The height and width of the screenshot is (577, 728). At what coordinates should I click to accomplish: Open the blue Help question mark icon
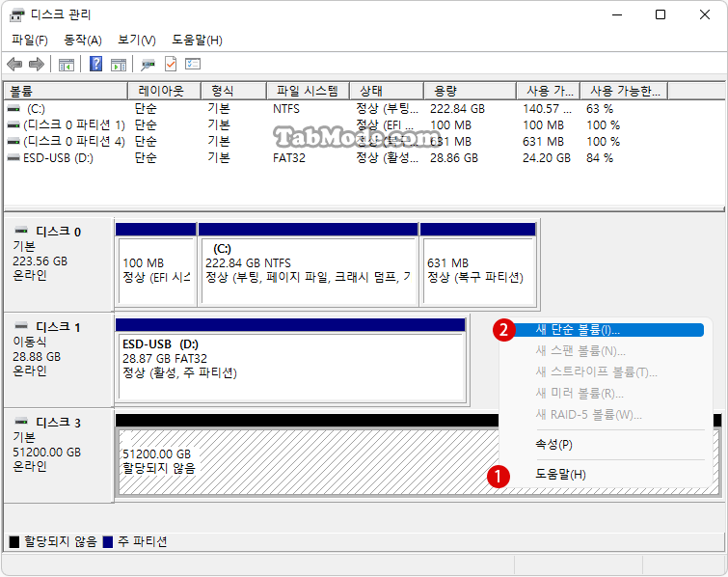(x=95, y=64)
